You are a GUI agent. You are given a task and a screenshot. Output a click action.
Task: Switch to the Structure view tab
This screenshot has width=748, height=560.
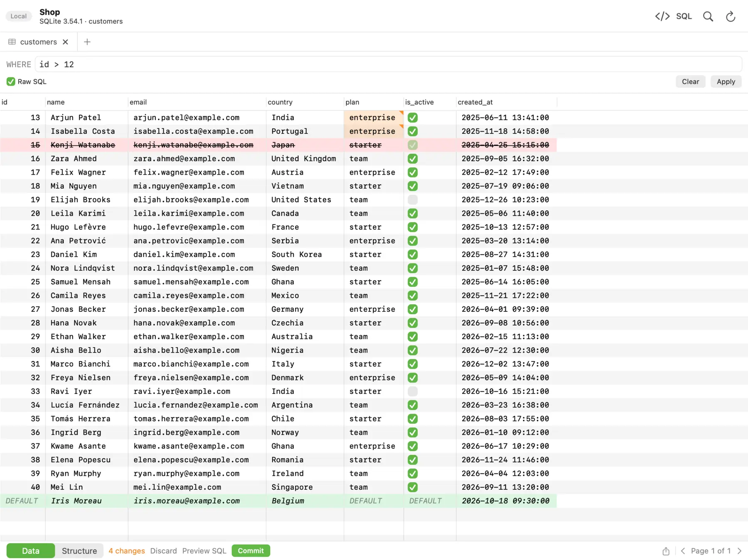pos(79,551)
